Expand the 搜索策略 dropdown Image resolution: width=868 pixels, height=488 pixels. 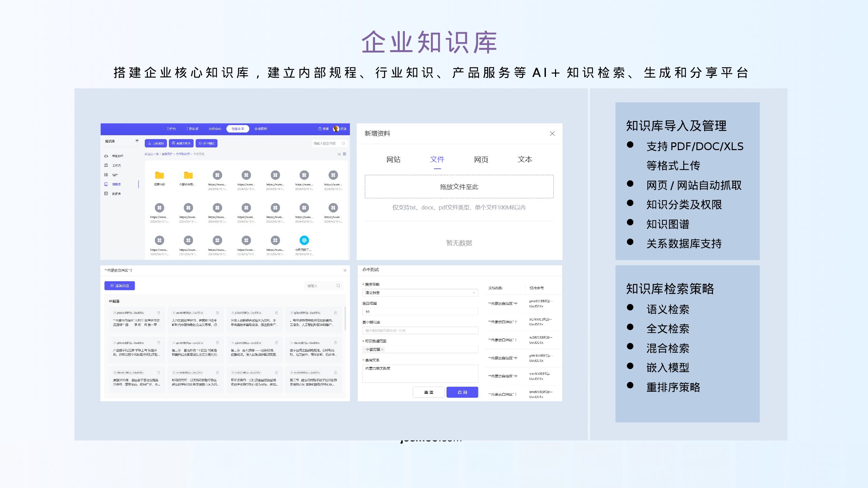pyautogui.click(x=474, y=293)
